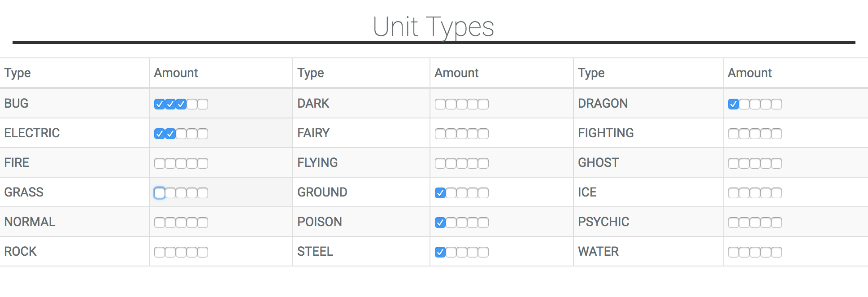Check the focused first GRASS checkbox
This screenshot has width=868, height=297.
tap(160, 193)
